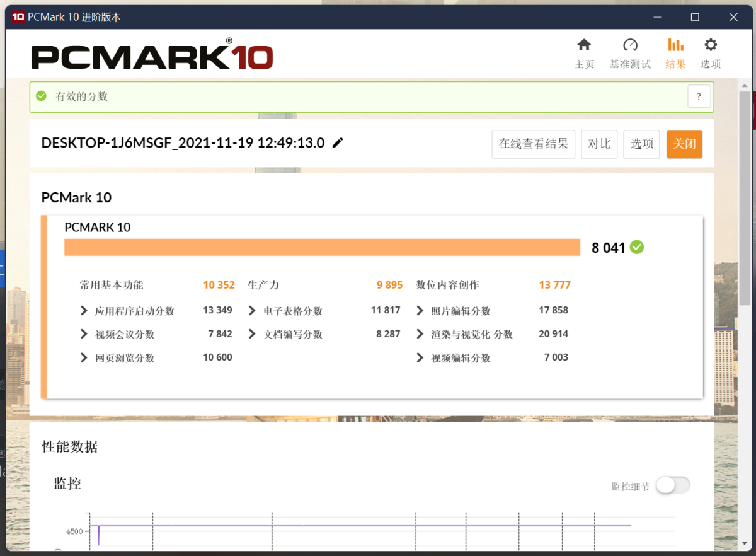
Task: Expand the 照片编辑分数 row
Action: (420, 311)
